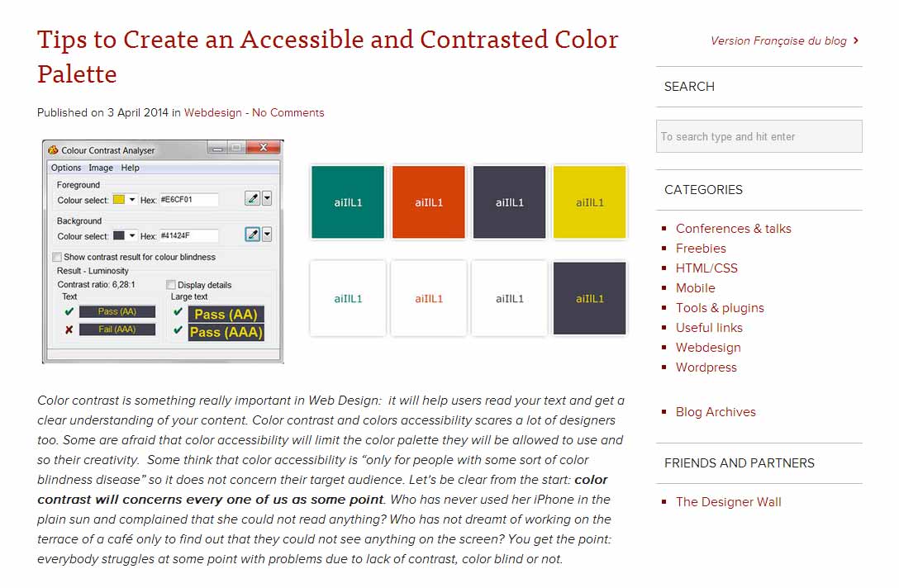Open the Image menu
The height and width of the screenshot is (588, 899).
[x=101, y=168]
